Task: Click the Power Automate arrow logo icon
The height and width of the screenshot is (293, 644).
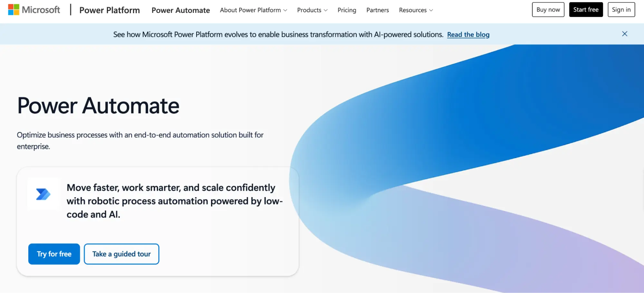Action: tap(43, 194)
